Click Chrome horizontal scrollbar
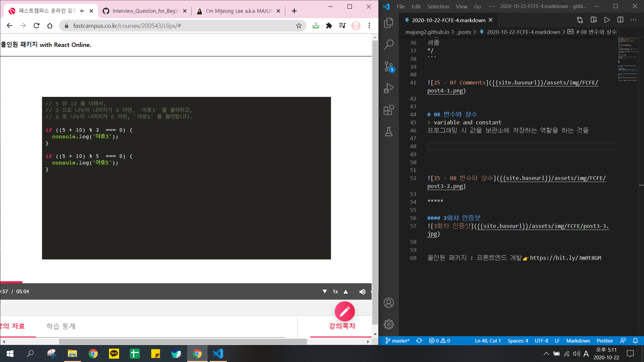The width and height of the screenshot is (644, 362). click(x=183, y=342)
